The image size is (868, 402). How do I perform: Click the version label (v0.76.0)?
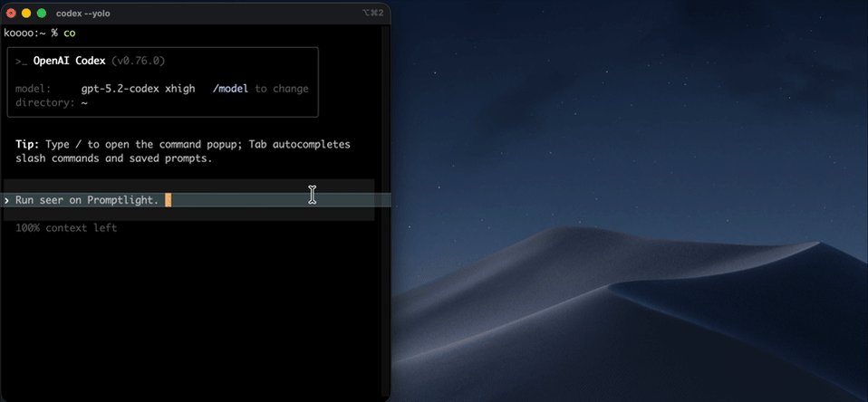point(138,61)
